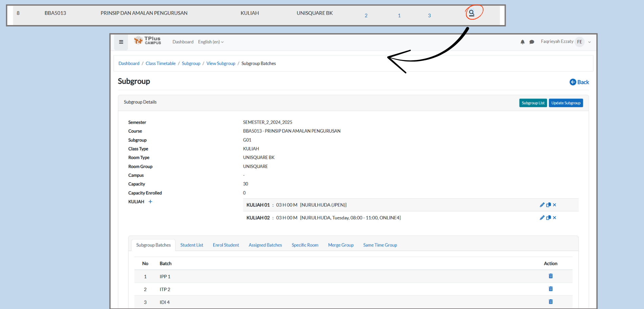Open the hamburger sidebar menu
Screen dimensions: 644x309
[x=121, y=42]
